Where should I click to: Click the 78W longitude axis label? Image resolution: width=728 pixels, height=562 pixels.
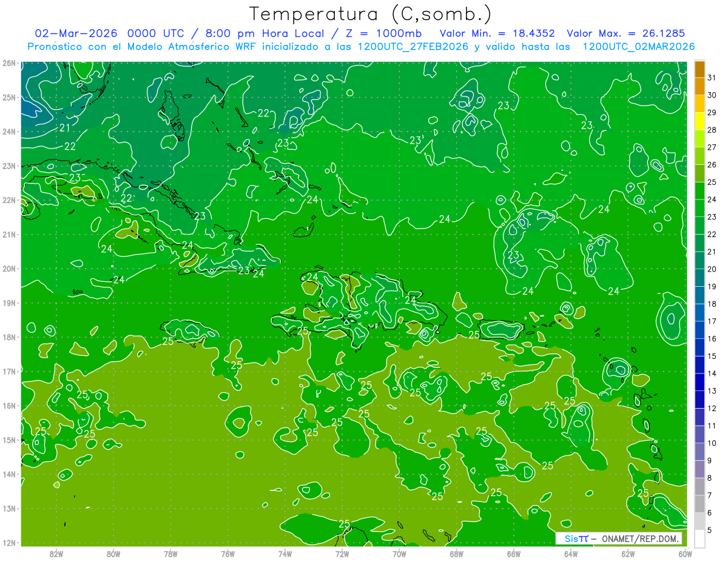click(170, 554)
